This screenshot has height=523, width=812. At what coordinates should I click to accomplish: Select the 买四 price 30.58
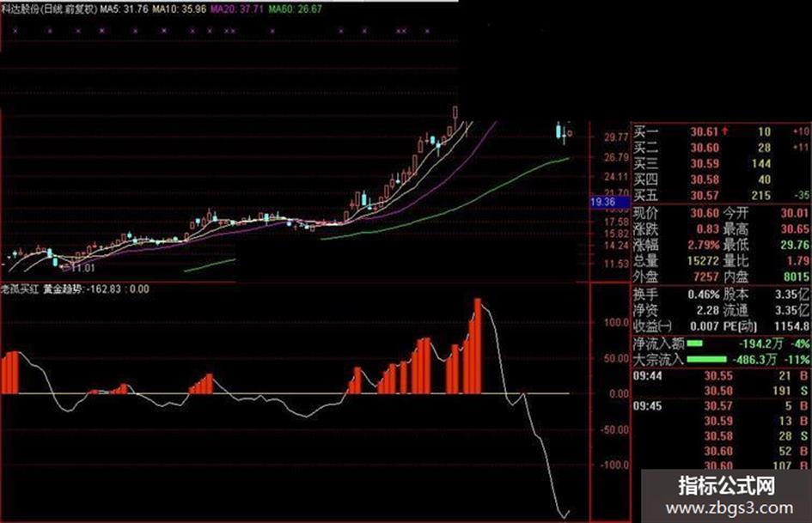(705, 180)
